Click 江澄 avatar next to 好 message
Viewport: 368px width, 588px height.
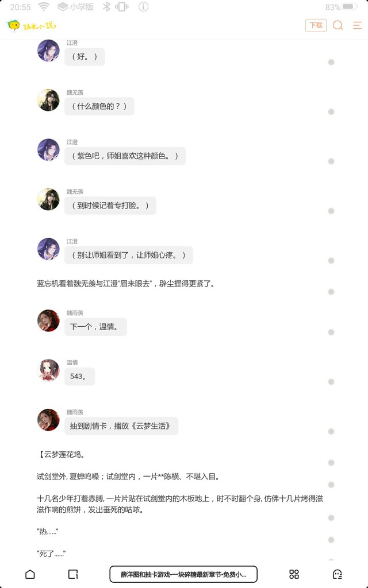tap(48, 51)
